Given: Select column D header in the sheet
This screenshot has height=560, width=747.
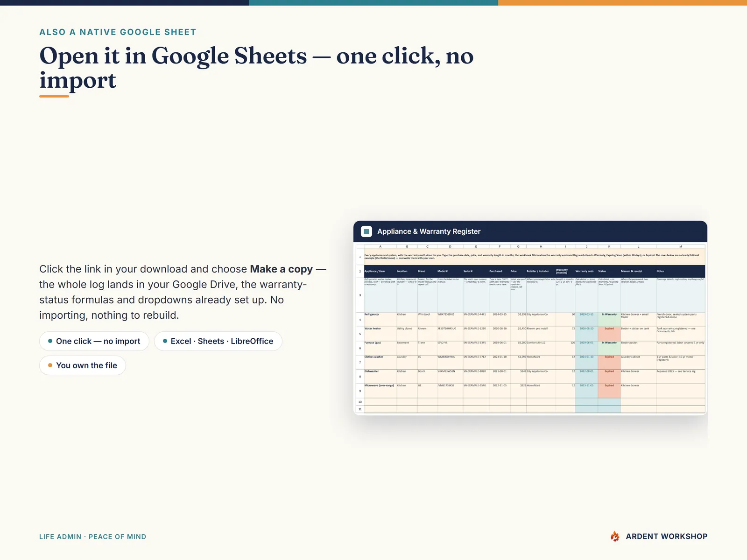Looking at the screenshot, I should pyautogui.click(x=450, y=246).
